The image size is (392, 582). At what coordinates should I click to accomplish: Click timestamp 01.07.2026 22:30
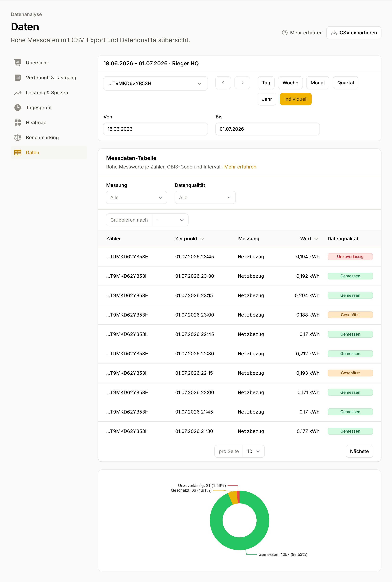click(194, 353)
